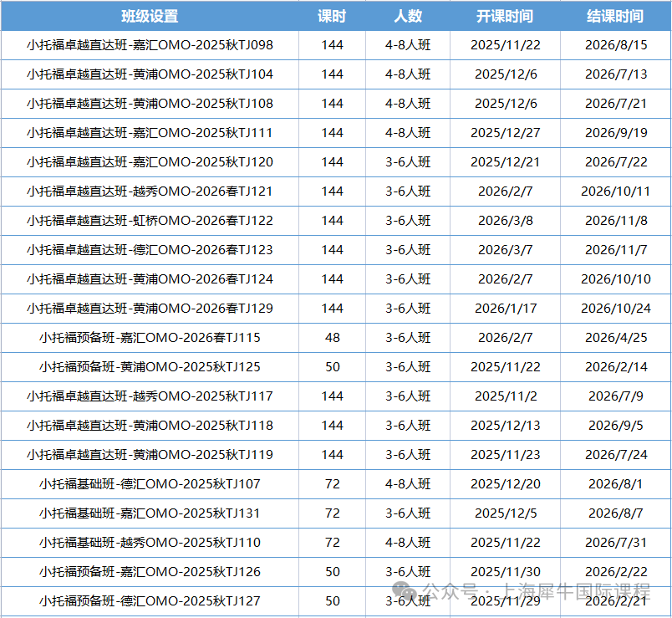Select the end date 2026/10/24 cell
The height and width of the screenshot is (618, 672).
pyautogui.click(x=615, y=309)
